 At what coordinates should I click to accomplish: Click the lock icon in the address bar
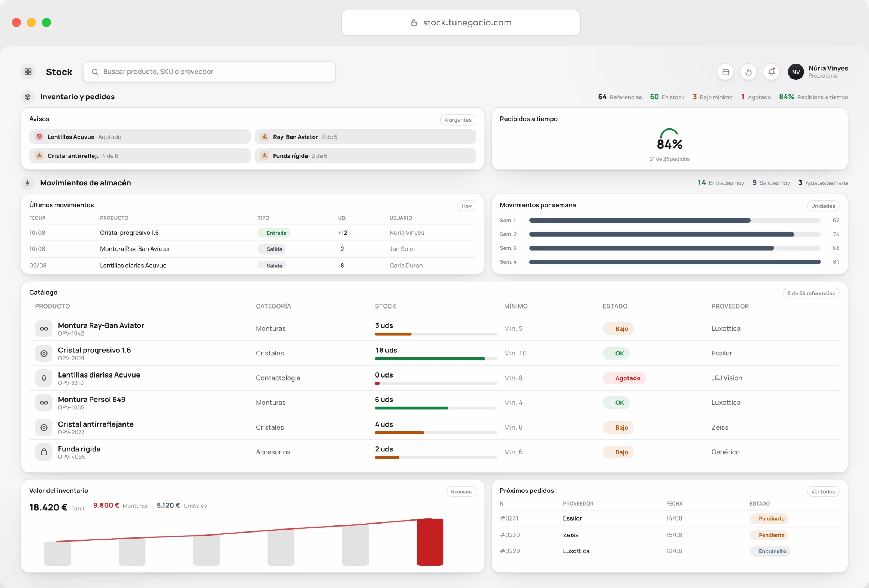(x=414, y=23)
